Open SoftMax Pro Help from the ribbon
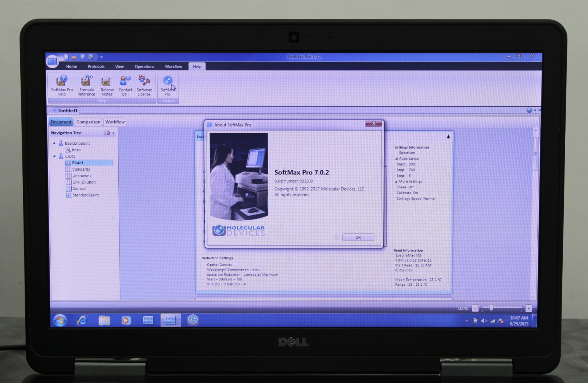588x383 pixels. pyautogui.click(x=62, y=86)
